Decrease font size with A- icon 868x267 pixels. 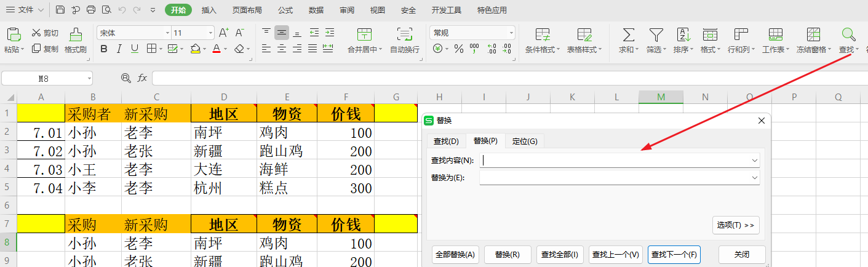(x=240, y=33)
